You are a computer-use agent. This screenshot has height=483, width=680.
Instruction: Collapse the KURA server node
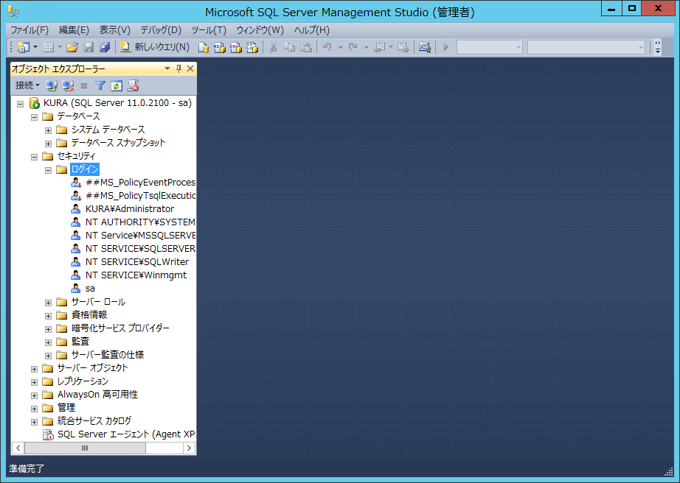(20, 104)
